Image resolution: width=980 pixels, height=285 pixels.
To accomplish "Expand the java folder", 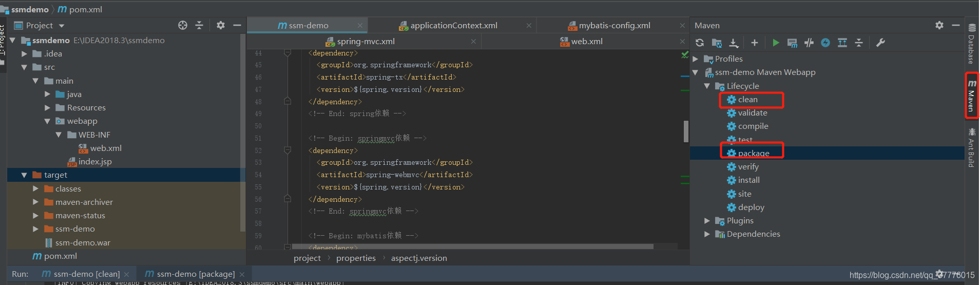I will 47,94.
